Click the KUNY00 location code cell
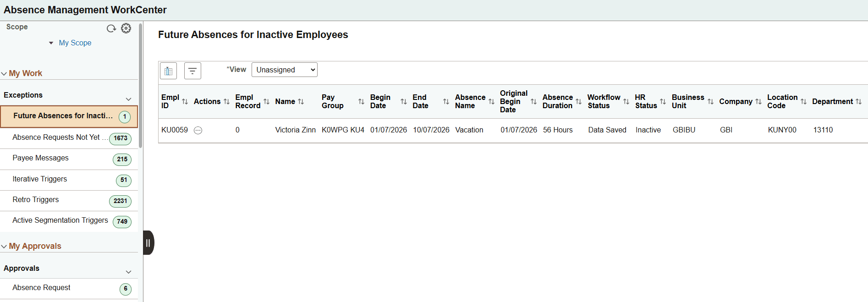Screen dimensions: 868x302 (782, 130)
